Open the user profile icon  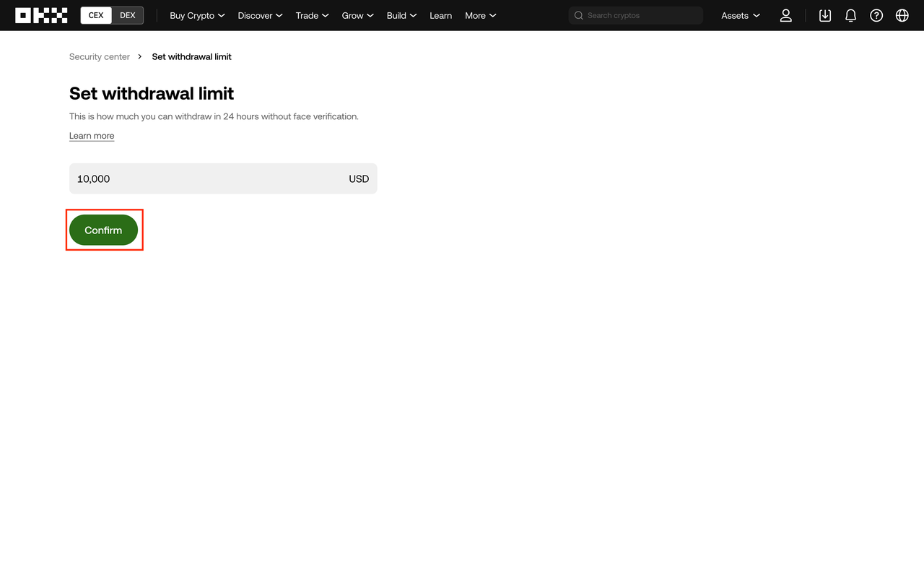(786, 15)
